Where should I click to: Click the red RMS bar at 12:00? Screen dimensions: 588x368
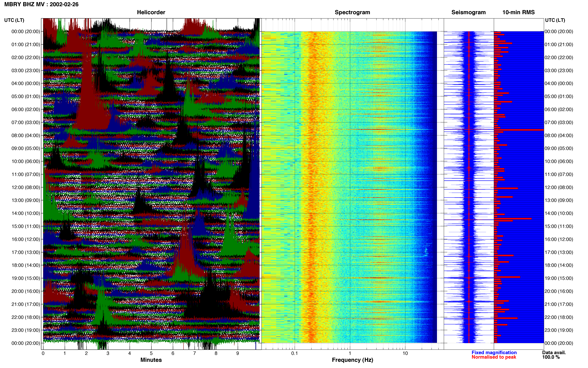coord(506,188)
